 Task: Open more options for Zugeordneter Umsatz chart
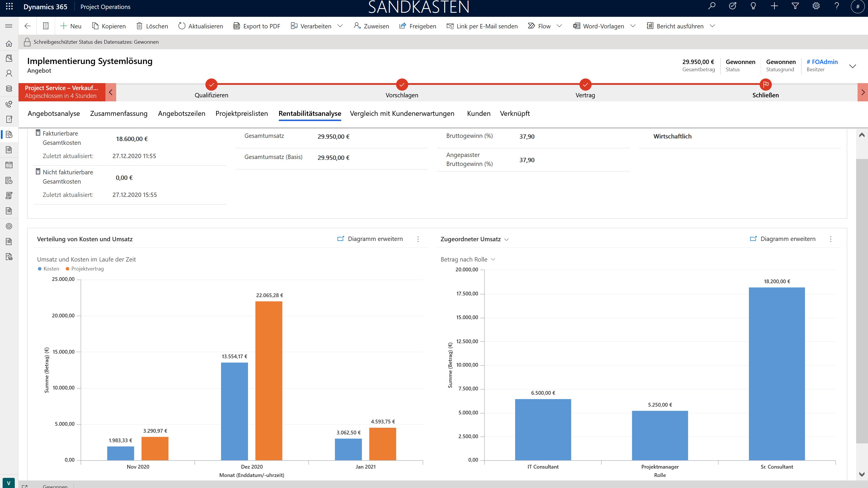pos(831,239)
